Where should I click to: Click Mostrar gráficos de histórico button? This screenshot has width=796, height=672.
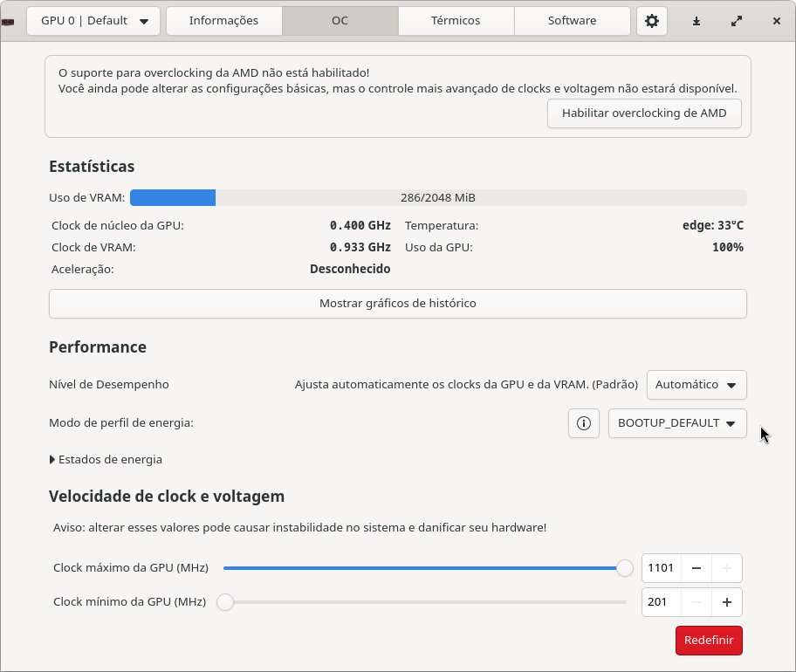(x=397, y=304)
